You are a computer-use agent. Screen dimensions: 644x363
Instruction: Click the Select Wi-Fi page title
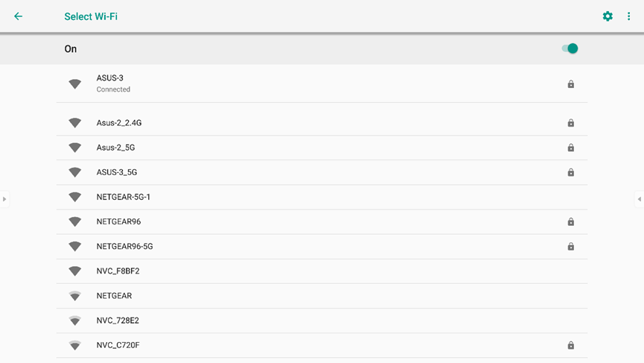pyautogui.click(x=91, y=16)
